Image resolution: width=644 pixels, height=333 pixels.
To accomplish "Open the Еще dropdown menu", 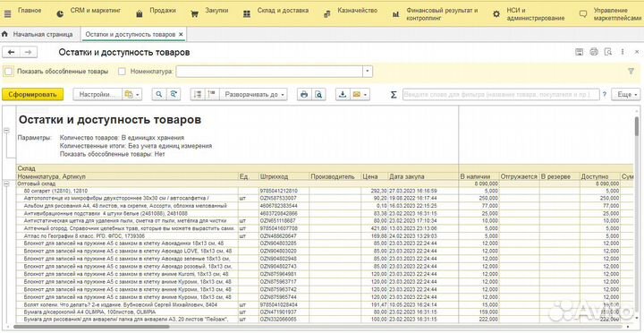I will [625, 95].
